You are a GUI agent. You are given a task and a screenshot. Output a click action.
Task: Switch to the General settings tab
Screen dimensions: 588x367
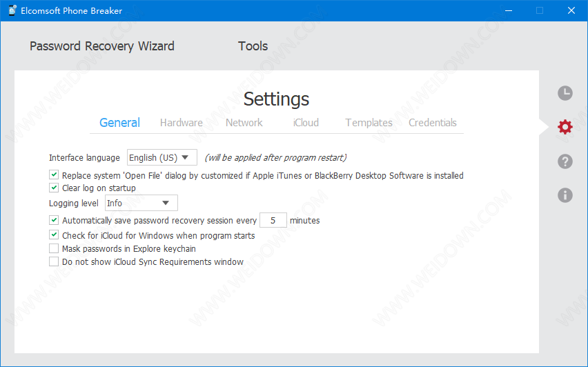[x=119, y=123]
